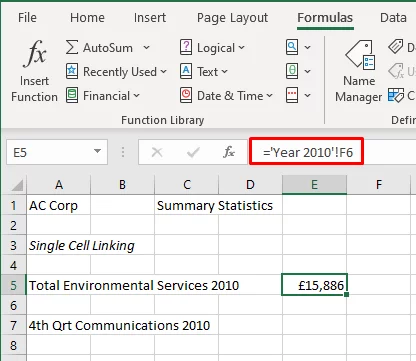This screenshot has width=416, height=361.
Task: Switch to the Insert tab
Action: pyautogui.click(x=150, y=18)
